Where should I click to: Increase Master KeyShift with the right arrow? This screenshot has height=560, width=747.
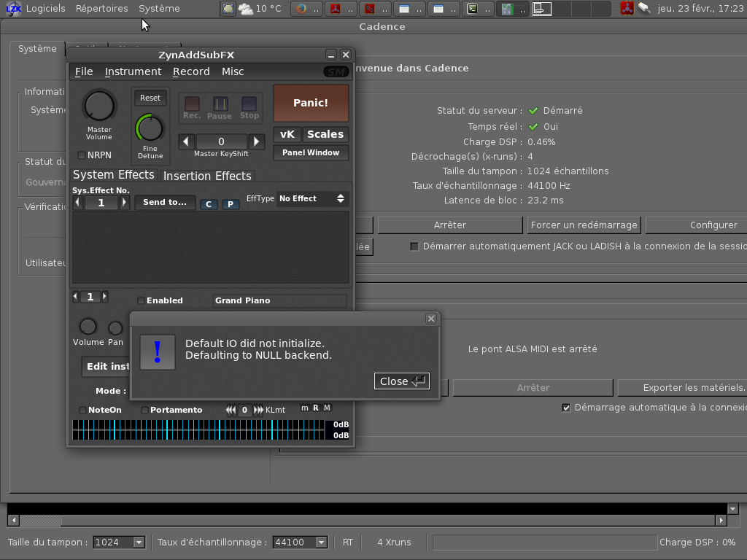tap(256, 141)
